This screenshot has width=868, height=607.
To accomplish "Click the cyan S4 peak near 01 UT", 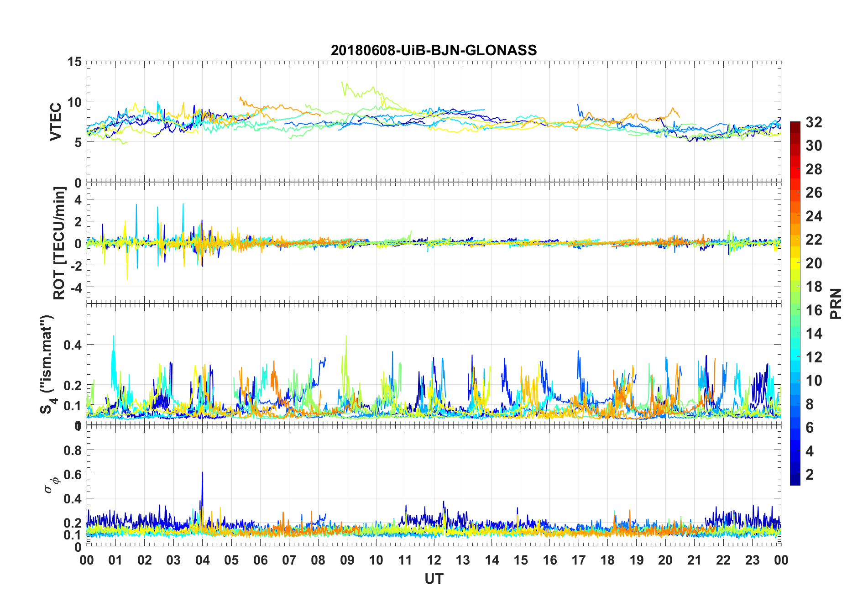I will pos(113,347).
